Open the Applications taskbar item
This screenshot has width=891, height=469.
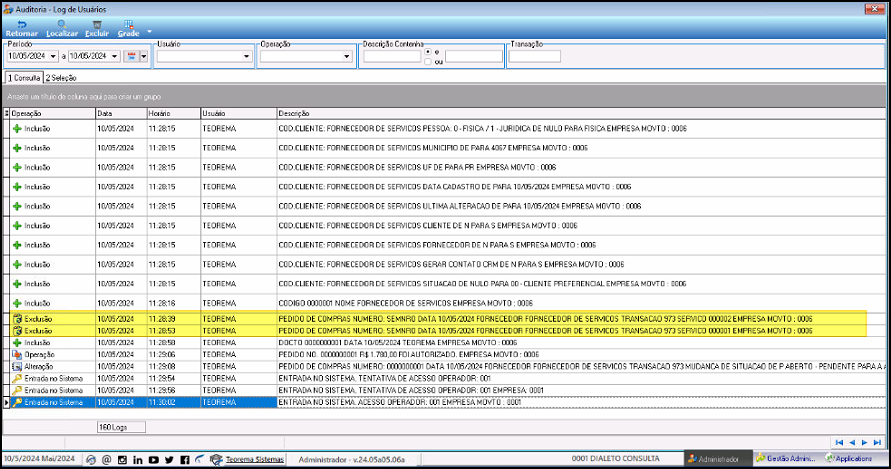[x=849, y=458]
